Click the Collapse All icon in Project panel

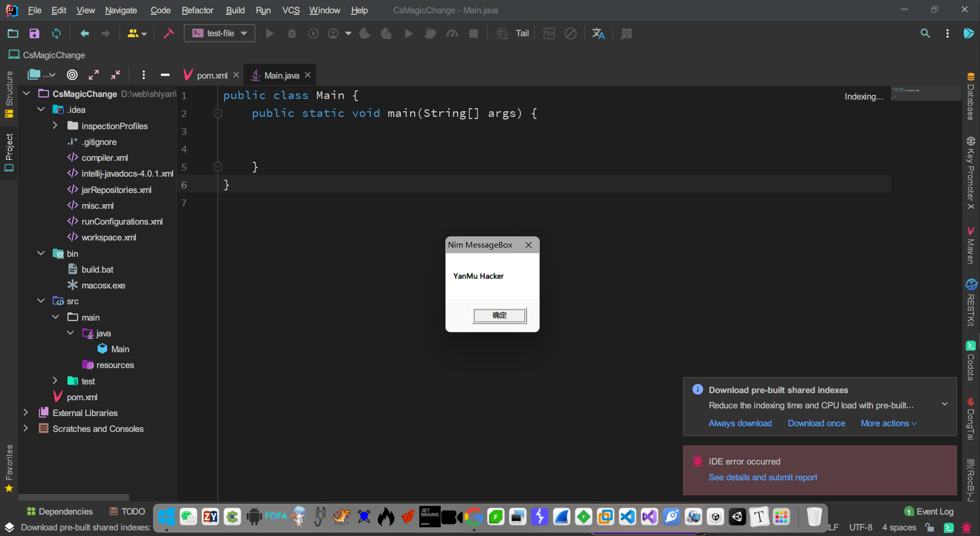(116, 75)
